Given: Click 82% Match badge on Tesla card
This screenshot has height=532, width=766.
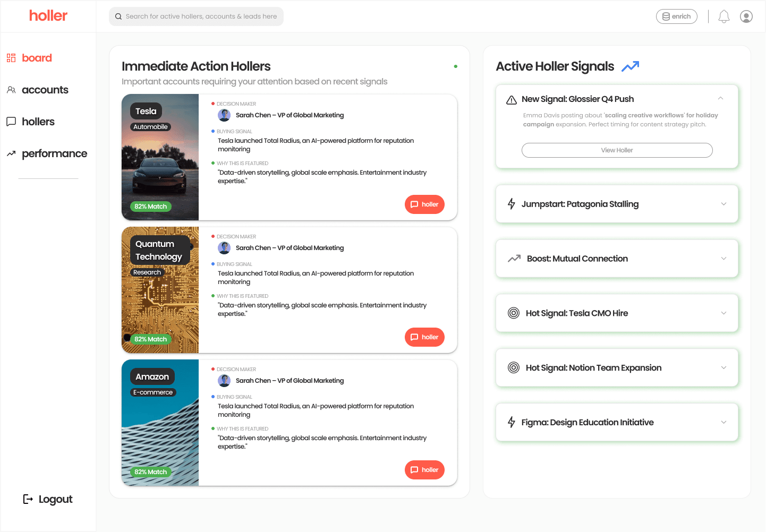Looking at the screenshot, I should [151, 207].
